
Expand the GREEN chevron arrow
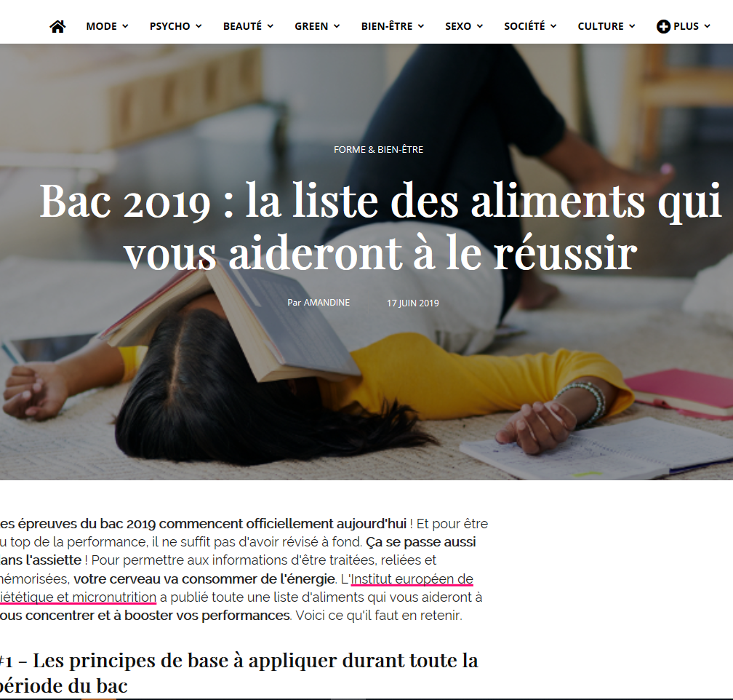[337, 26]
